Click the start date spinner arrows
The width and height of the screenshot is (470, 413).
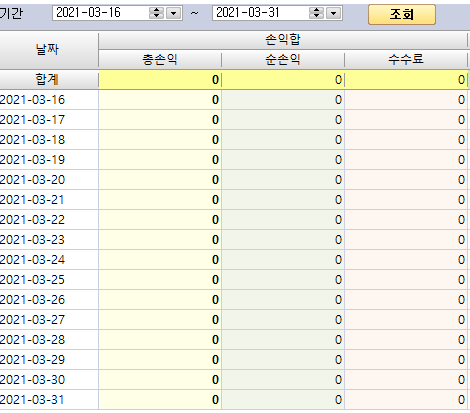pyautogui.click(x=156, y=13)
